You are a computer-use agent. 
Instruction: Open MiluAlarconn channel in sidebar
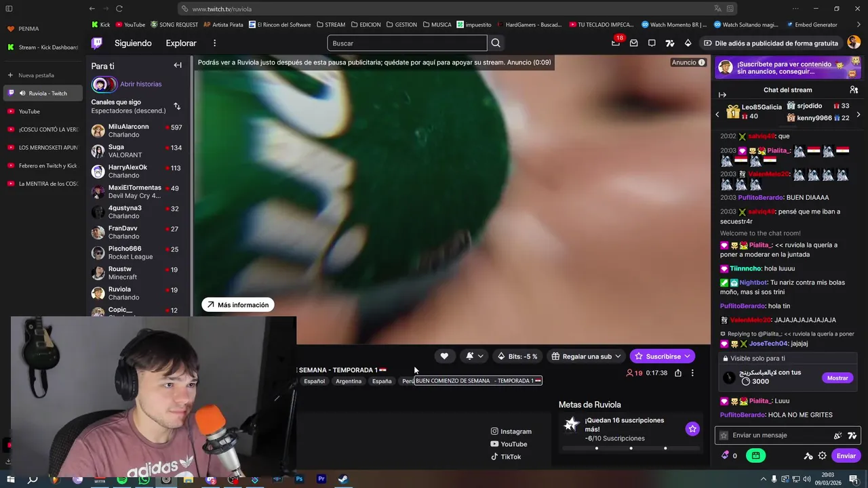point(138,131)
